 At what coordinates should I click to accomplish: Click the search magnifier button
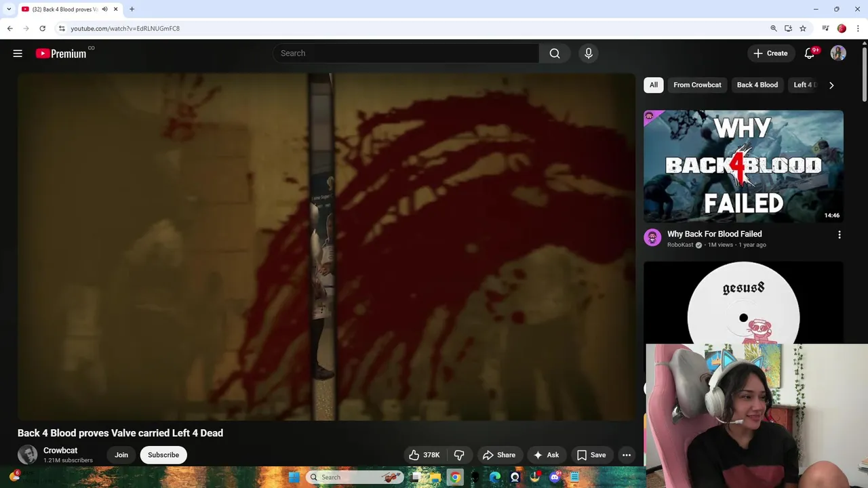tap(555, 54)
